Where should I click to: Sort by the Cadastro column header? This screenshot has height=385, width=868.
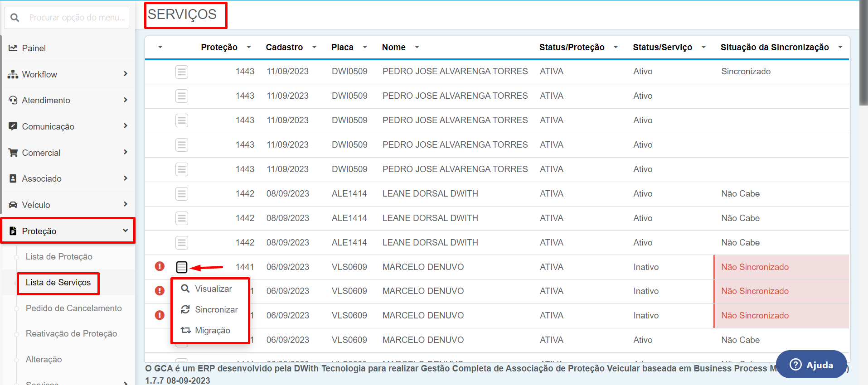tap(285, 47)
